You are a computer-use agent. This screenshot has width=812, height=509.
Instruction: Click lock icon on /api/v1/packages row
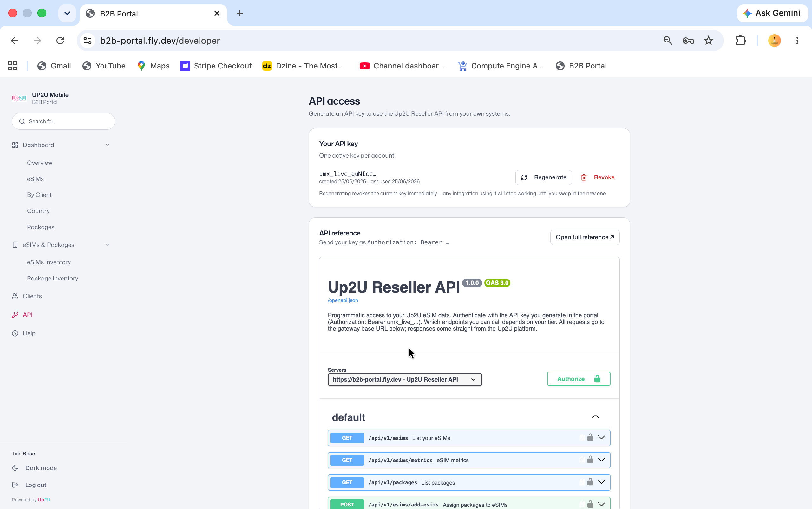(590, 482)
